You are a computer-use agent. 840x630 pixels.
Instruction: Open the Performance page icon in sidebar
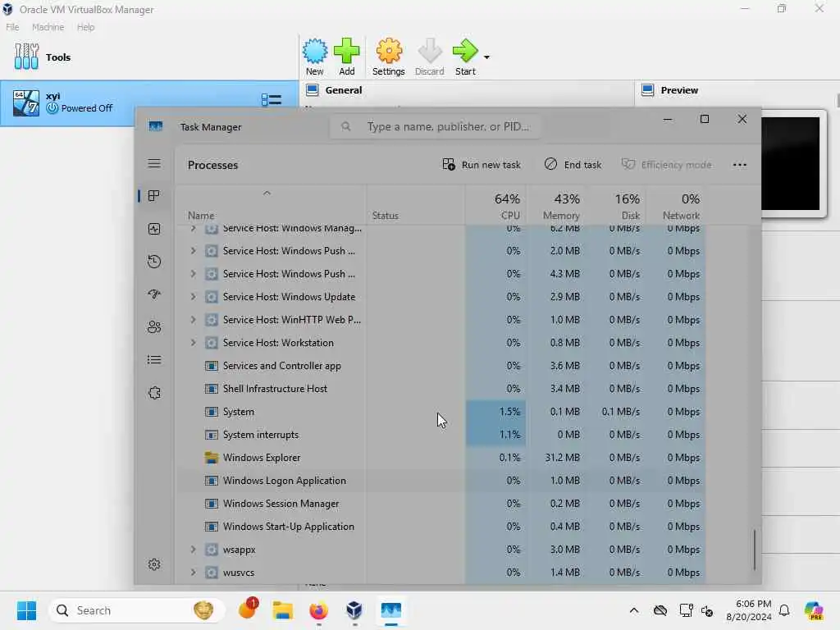coord(153,230)
